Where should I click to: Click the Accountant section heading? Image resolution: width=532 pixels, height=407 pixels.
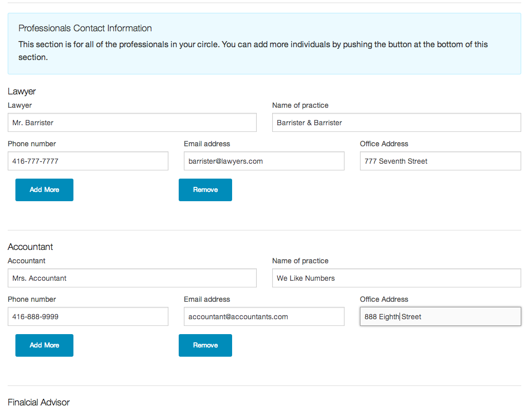pyautogui.click(x=30, y=246)
